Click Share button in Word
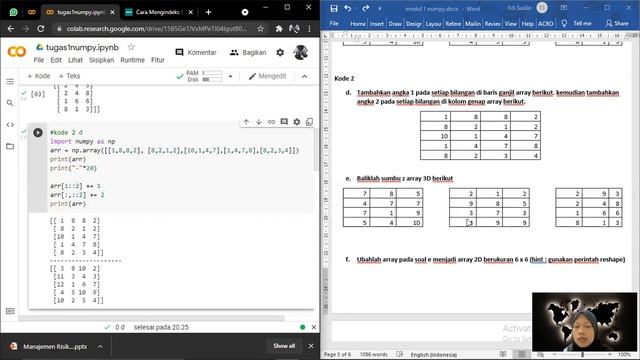 [x=617, y=23]
